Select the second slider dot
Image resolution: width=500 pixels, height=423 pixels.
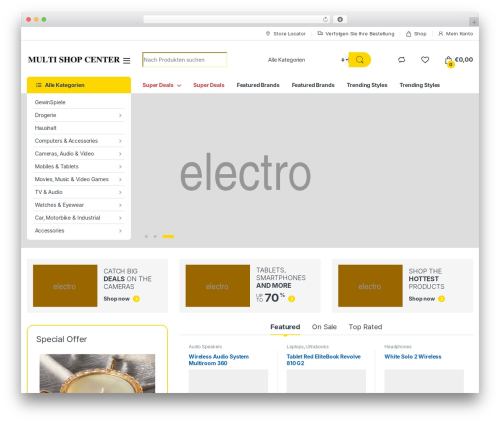(155, 236)
